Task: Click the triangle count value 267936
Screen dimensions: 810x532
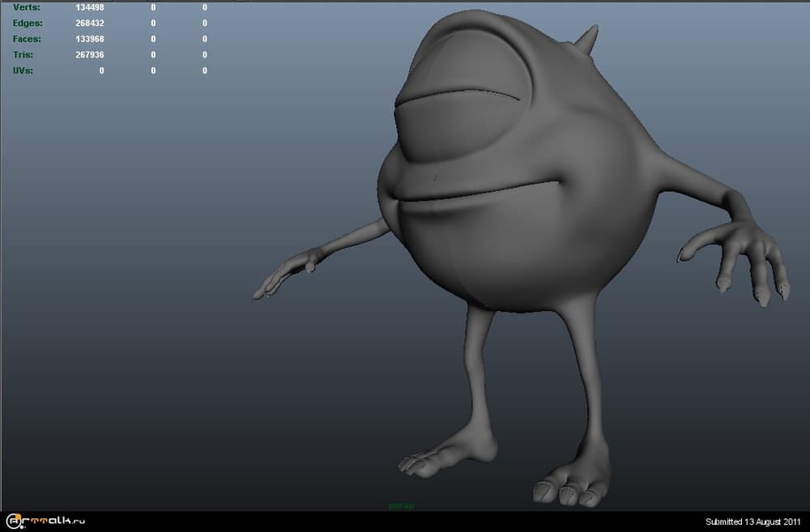Action: (x=89, y=55)
